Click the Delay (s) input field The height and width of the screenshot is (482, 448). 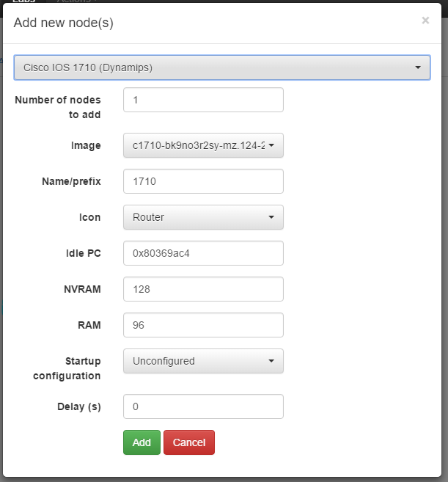[203, 406]
